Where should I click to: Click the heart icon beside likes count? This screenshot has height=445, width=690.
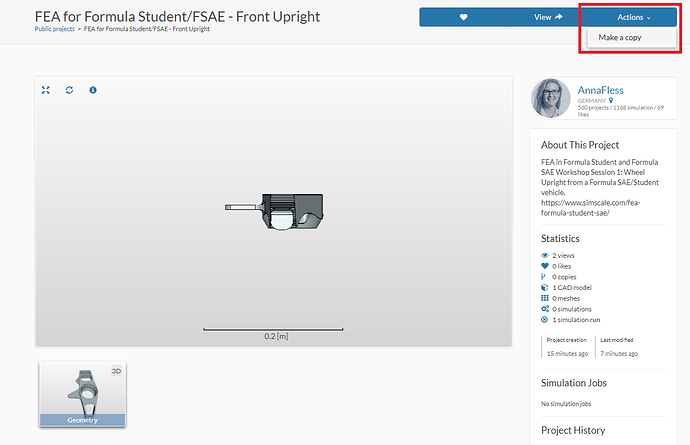coord(544,267)
